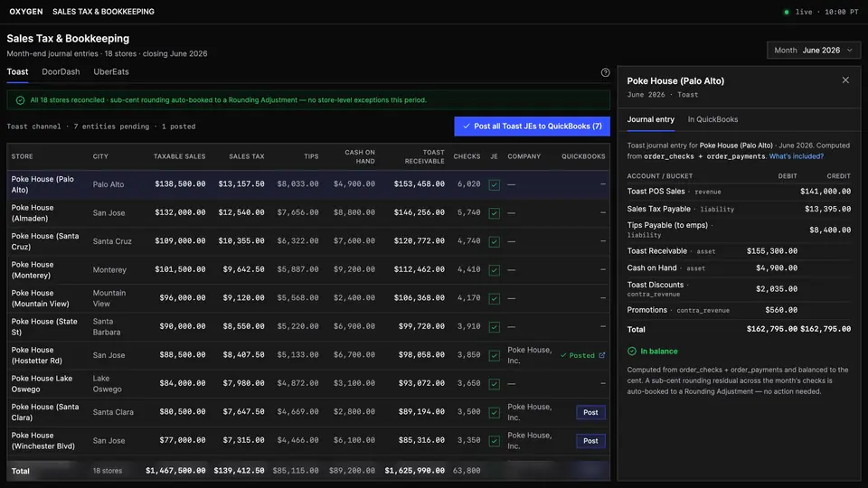
Task: Click the In balance check icon
Action: click(632, 351)
